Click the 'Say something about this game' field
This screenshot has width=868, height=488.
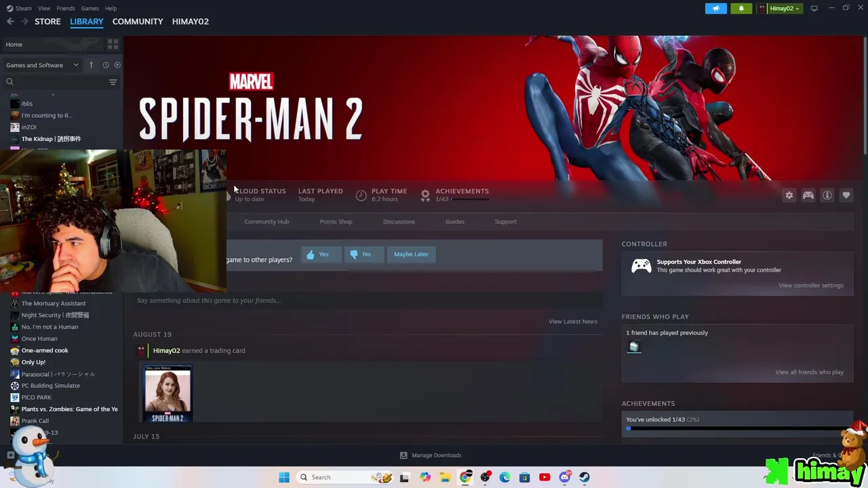[x=368, y=300]
